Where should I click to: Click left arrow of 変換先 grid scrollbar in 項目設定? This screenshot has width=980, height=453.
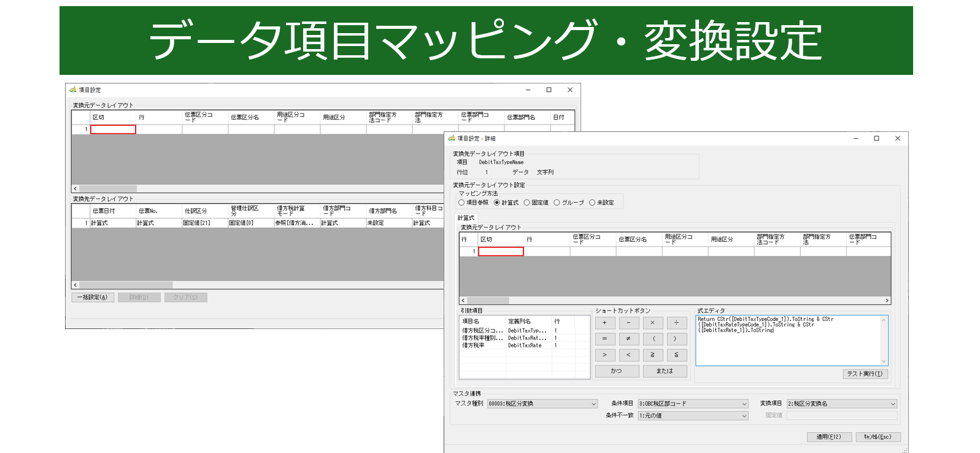[75, 285]
